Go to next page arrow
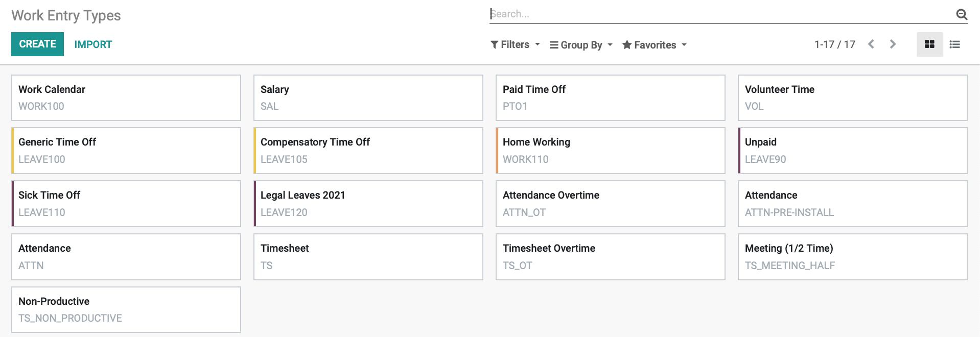 click(x=893, y=44)
